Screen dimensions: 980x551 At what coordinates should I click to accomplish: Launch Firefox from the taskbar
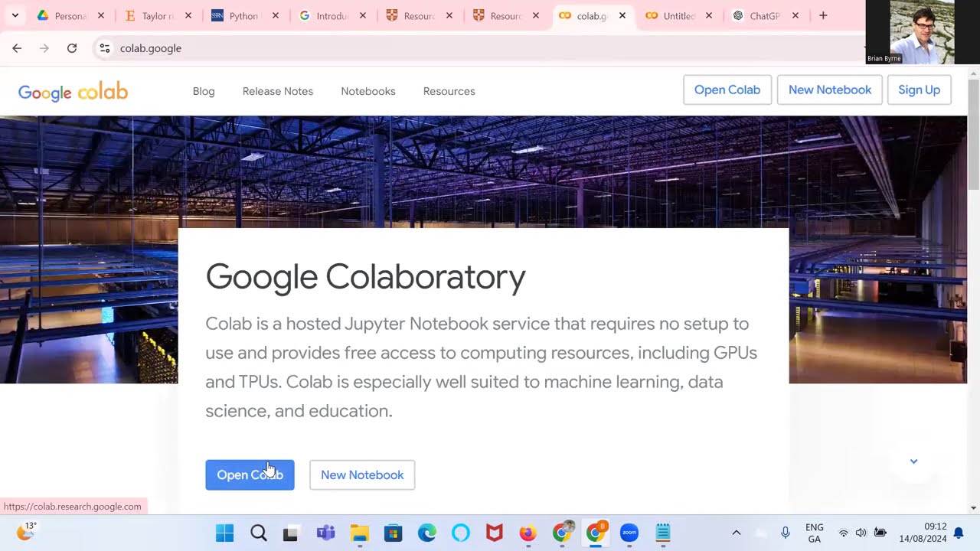pos(528,533)
